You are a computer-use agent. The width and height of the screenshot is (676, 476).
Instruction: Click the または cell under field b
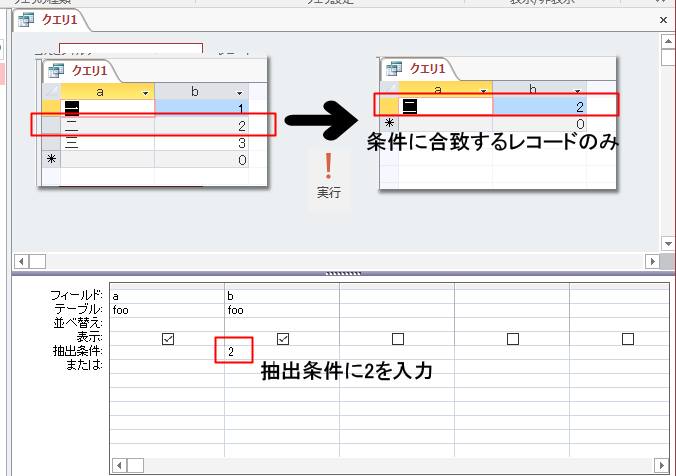tap(282, 366)
